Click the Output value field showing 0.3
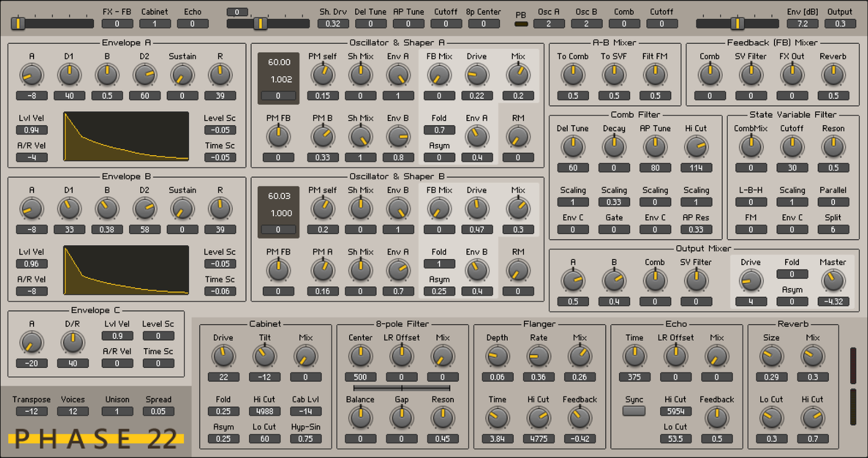 click(x=840, y=24)
